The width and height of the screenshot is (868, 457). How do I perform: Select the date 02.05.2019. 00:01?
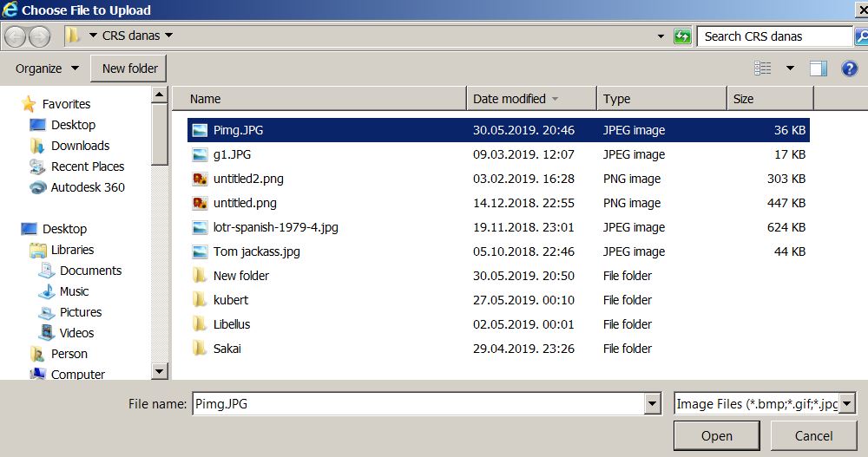coord(523,324)
